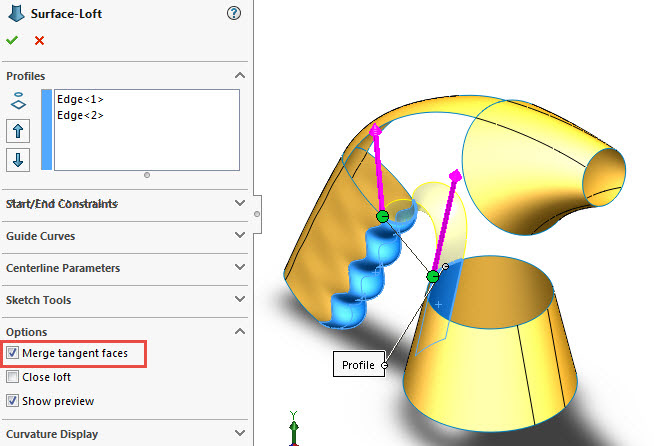
Task: Expand Sketch Tools section
Action: [240, 299]
